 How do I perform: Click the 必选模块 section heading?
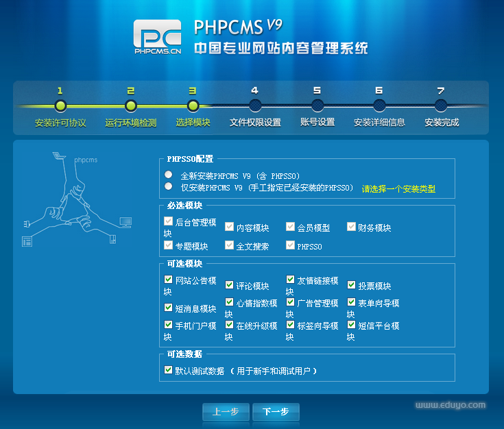coord(184,206)
